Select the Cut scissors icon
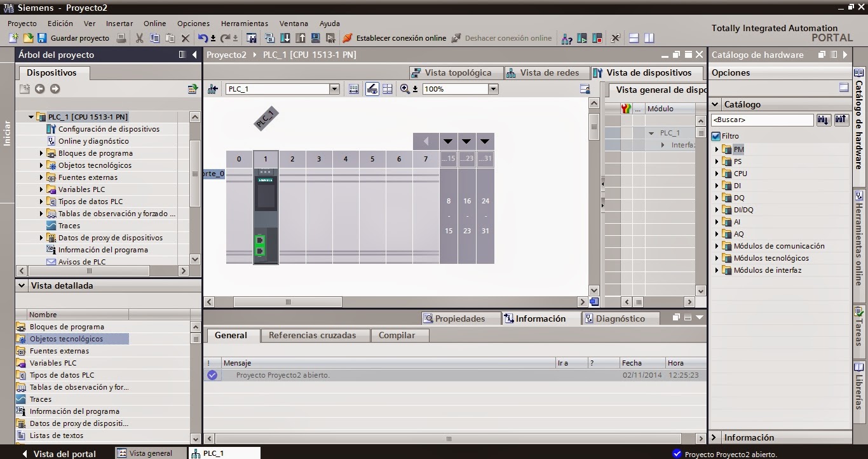This screenshot has height=459, width=868. point(139,38)
